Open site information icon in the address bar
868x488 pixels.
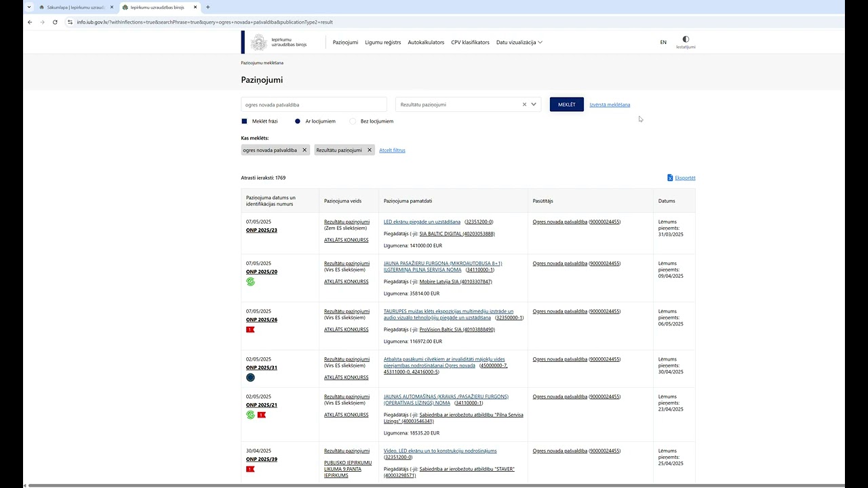70,22
